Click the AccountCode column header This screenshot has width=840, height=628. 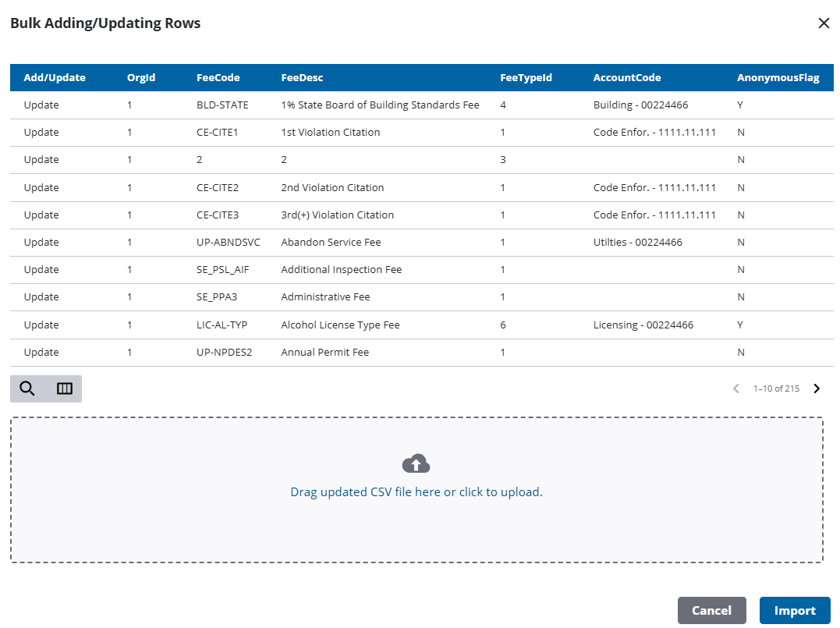tap(626, 78)
